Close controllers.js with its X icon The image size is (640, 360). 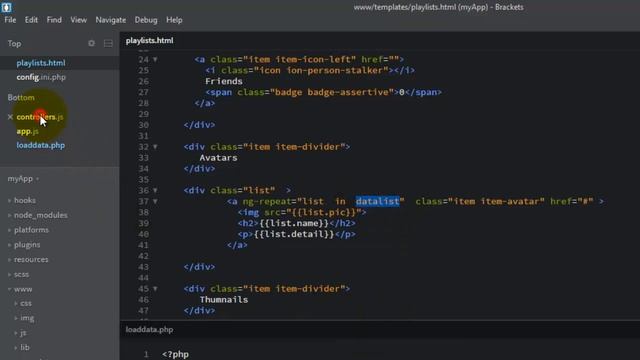click(10, 117)
